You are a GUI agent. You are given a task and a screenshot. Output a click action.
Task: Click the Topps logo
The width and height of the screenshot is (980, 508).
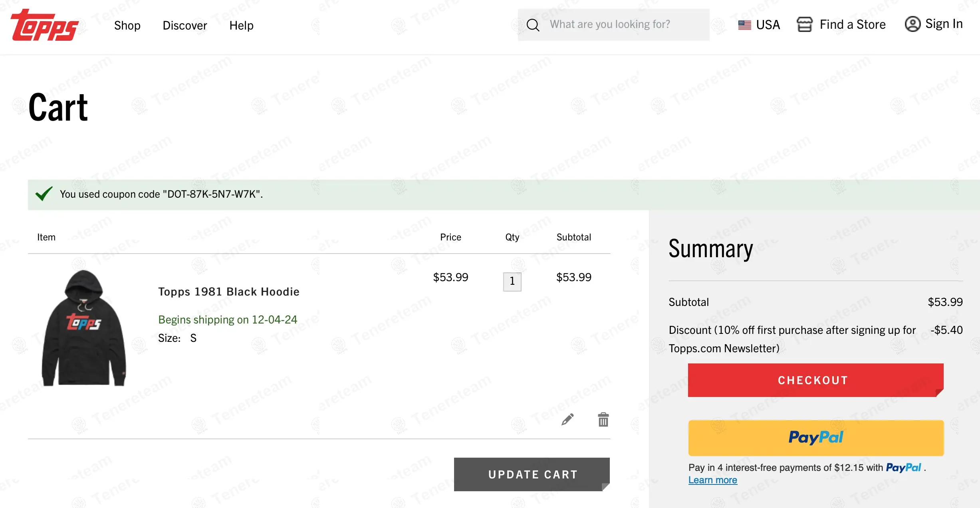click(x=45, y=26)
